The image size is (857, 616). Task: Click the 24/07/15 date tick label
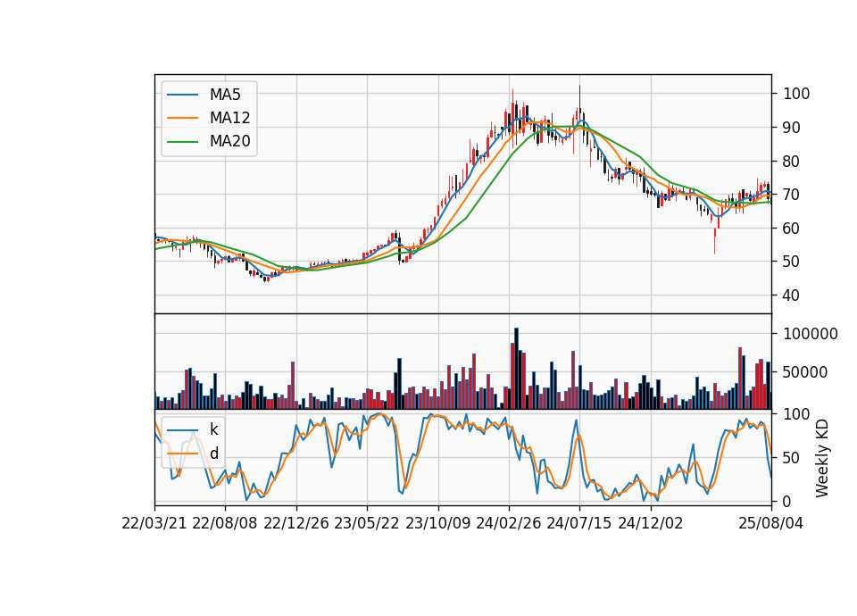tap(579, 523)
